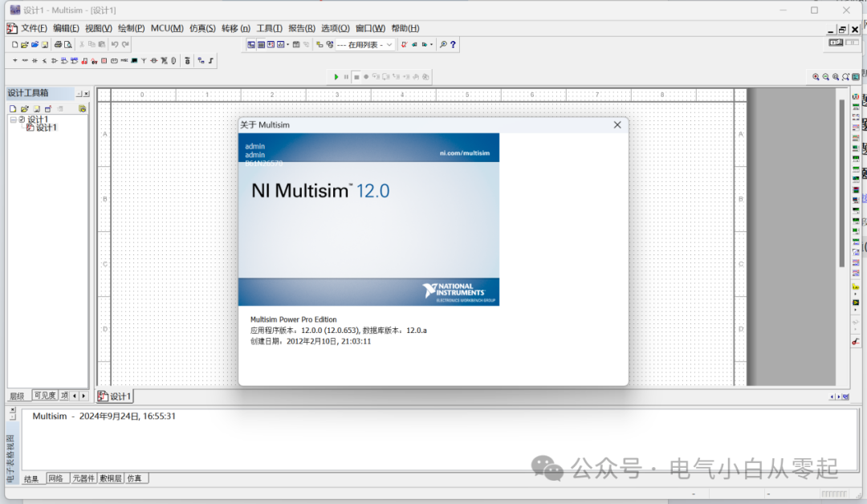The width and height of the screenshot is (867, 504).
Task: Click the Open file icon next to New
Action: [x=24, y=44]
